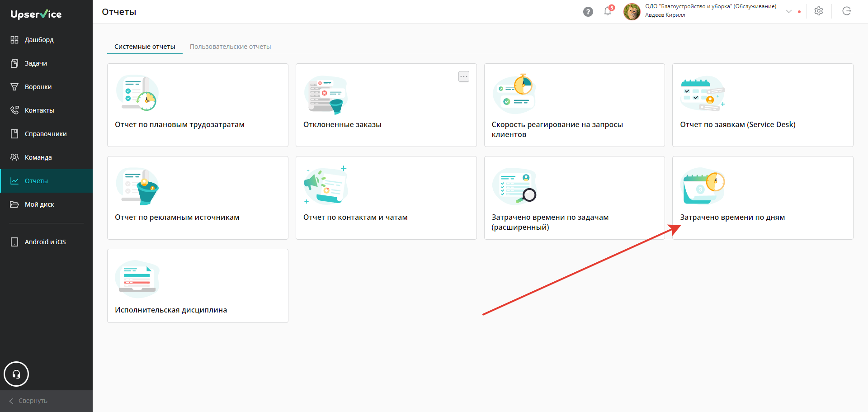
Task: Open Отклоненные заказы report title
Action: [x=342, y=124]
